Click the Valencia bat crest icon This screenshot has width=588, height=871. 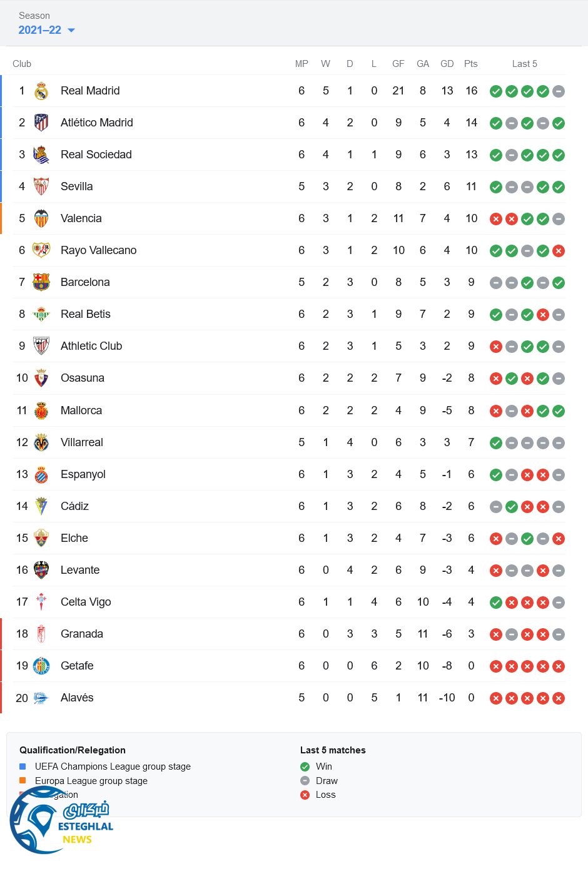pyautogui.click(x=41, y=218)
